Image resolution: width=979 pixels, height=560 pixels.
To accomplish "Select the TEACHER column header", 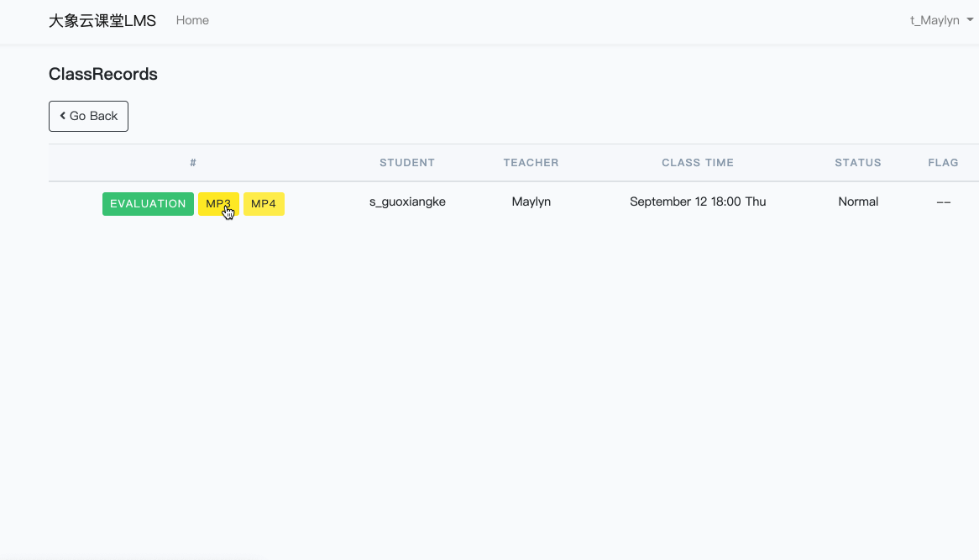I will [x=531, y=163].
